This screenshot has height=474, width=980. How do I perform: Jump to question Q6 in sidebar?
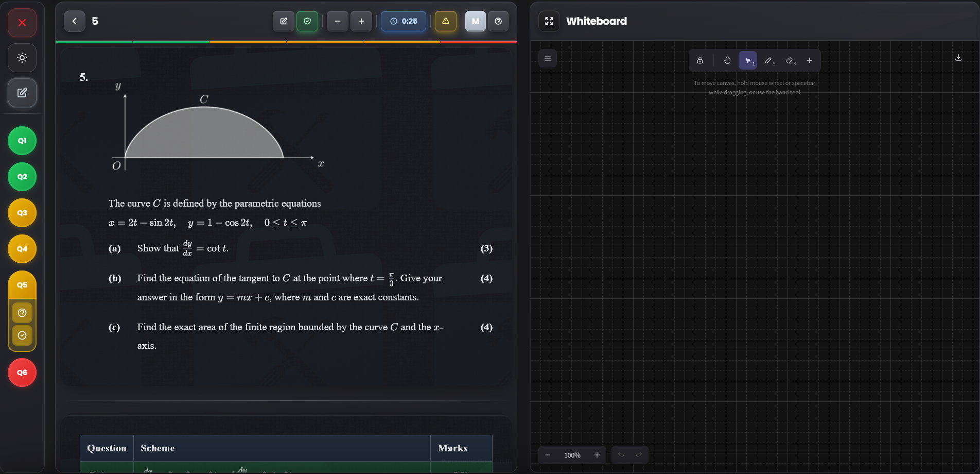coord(22,373)
